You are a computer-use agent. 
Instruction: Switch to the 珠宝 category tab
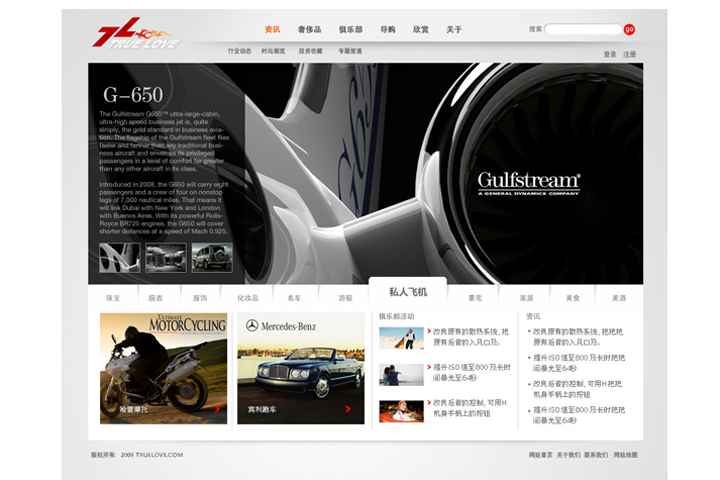pos(112,298)
